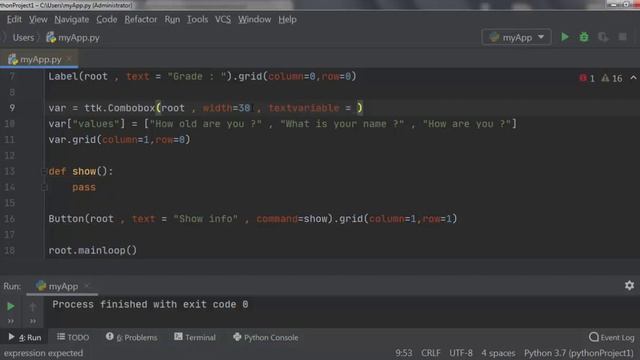Click the word pass in code
640x360 pixels.
84,187
